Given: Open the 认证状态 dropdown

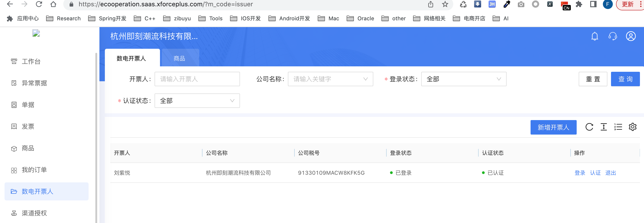Looking at the screenshot, I should point(197,101).
